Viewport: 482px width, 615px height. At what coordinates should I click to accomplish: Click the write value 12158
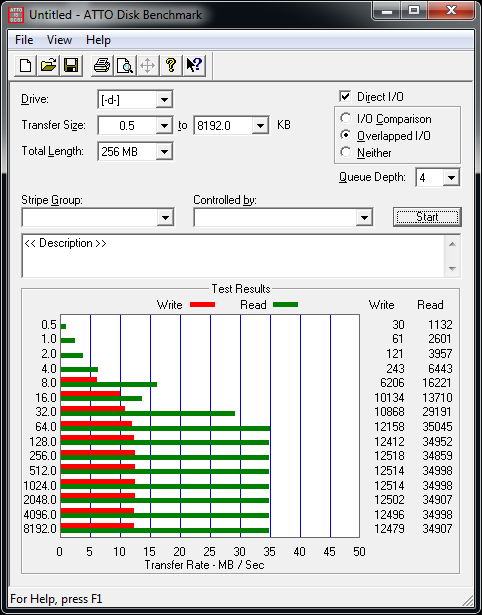(389, 427)
